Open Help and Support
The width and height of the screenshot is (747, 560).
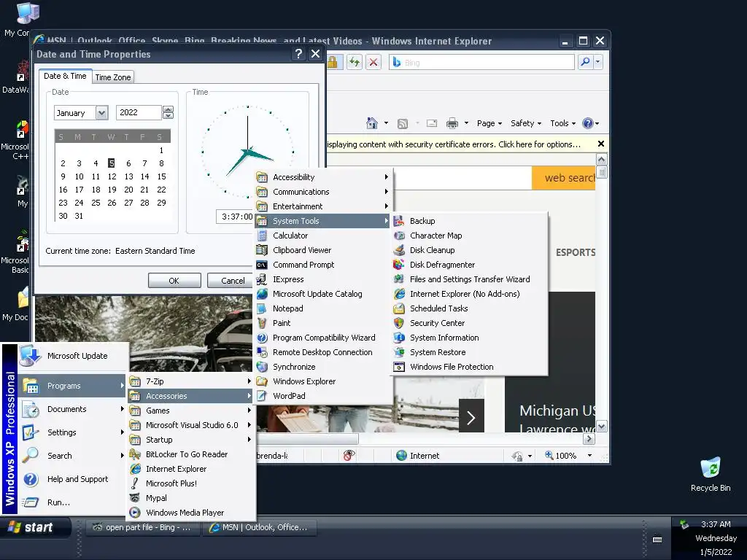72,479
